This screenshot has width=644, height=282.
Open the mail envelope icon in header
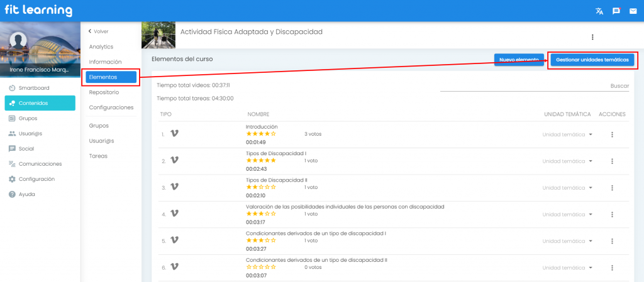(x=633, y=11)
